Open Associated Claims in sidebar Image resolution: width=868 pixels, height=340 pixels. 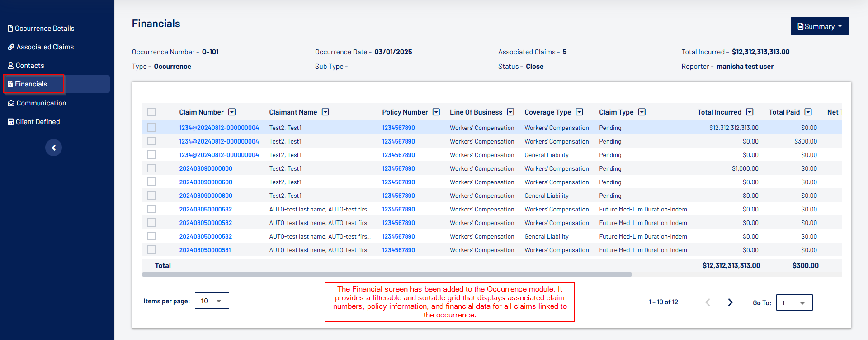click(x=45, y=47)
